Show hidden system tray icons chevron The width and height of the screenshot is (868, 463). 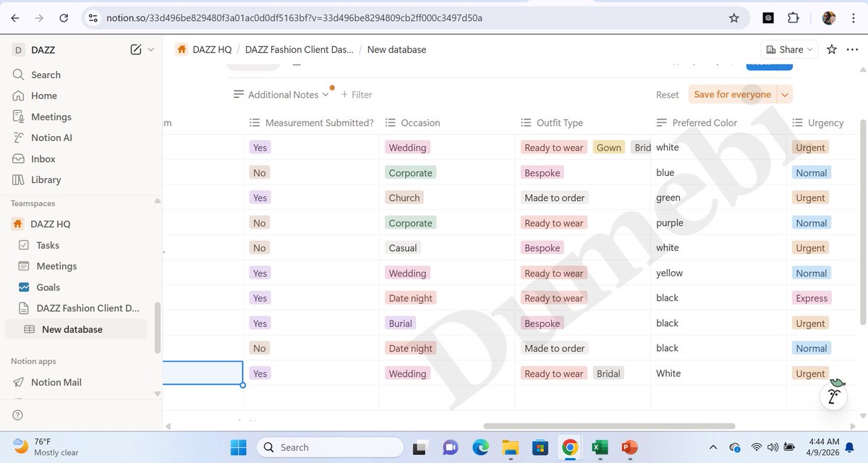[x=713, y=447]
